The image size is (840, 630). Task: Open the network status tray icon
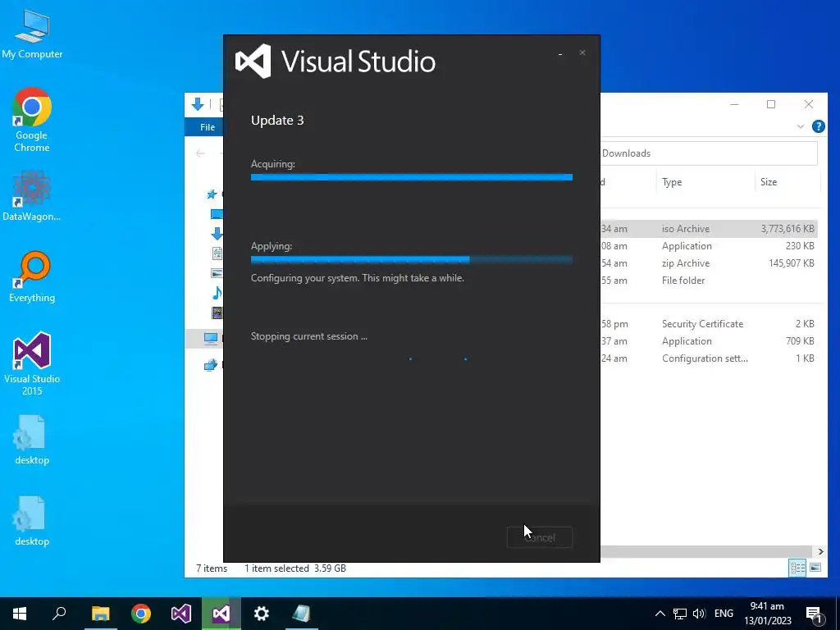pyautogui.click(x=680, y=614)
